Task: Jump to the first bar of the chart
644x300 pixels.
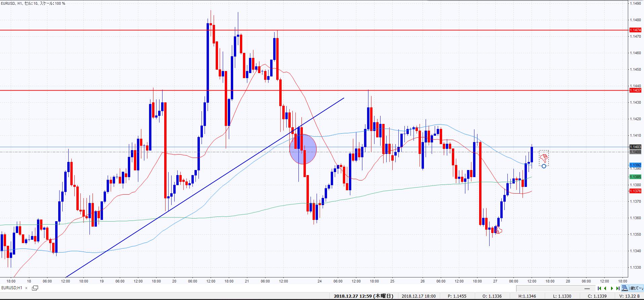Action: tap(599, 288)
